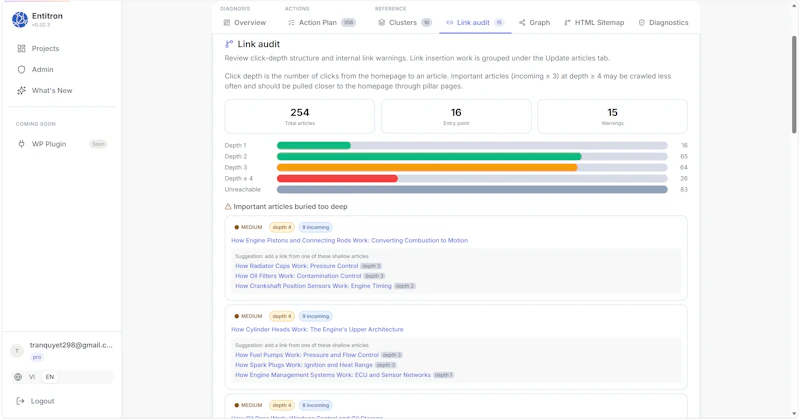Viewport: 800px width, 420px height.
Task: Click depth 4 badge on Cylinder Heads card
Action: click(282, 316)
